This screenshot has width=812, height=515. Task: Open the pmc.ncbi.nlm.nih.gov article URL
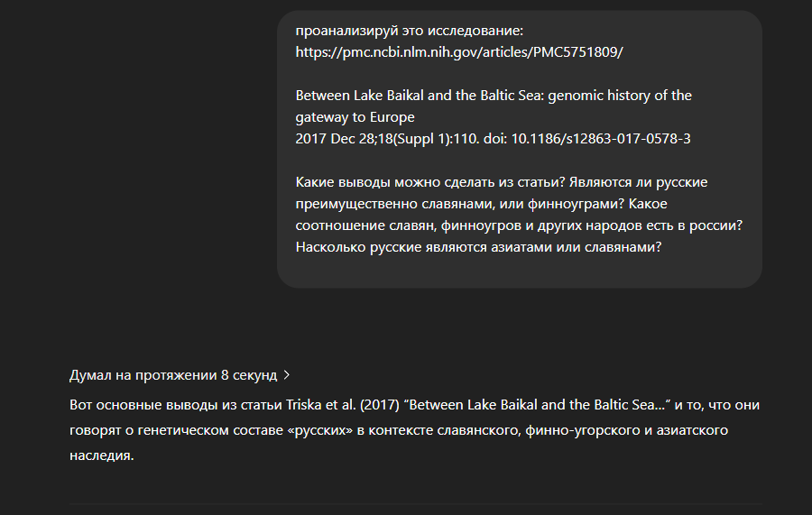(x=459, y=51)
